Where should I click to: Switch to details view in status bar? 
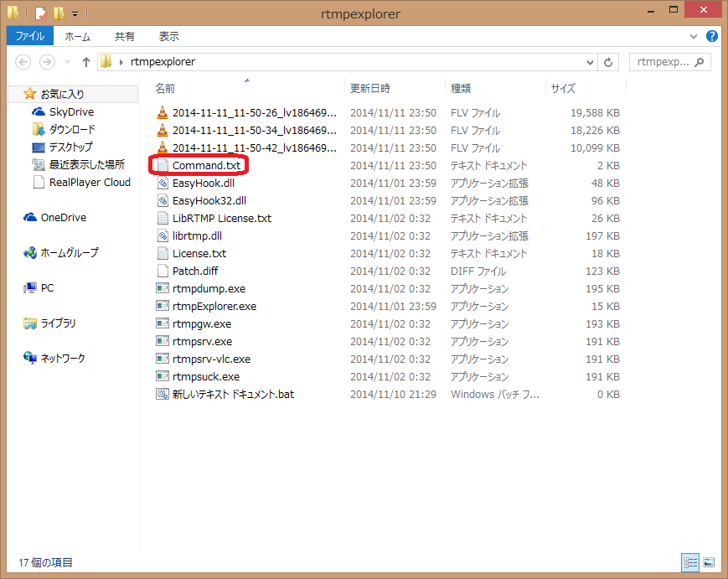[x=690, y=562]
